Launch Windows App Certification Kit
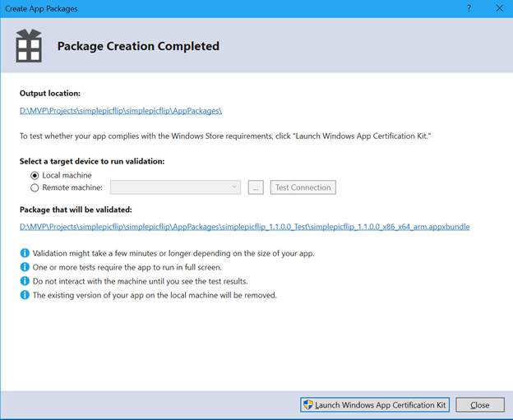Screen dimensions: 513x420 coord(375,405)
